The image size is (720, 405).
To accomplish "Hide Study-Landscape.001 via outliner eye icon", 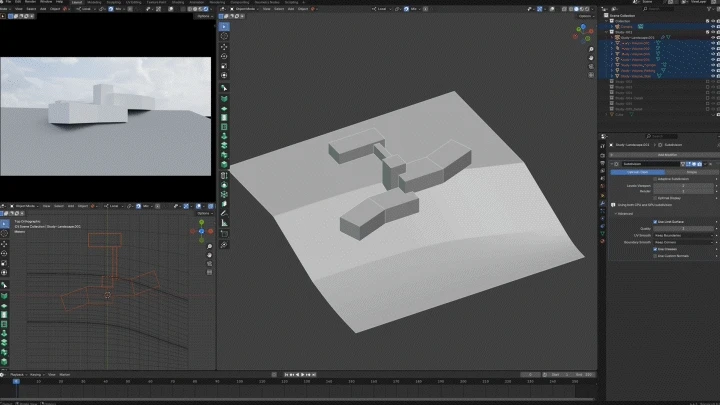I will pos(713,38).
